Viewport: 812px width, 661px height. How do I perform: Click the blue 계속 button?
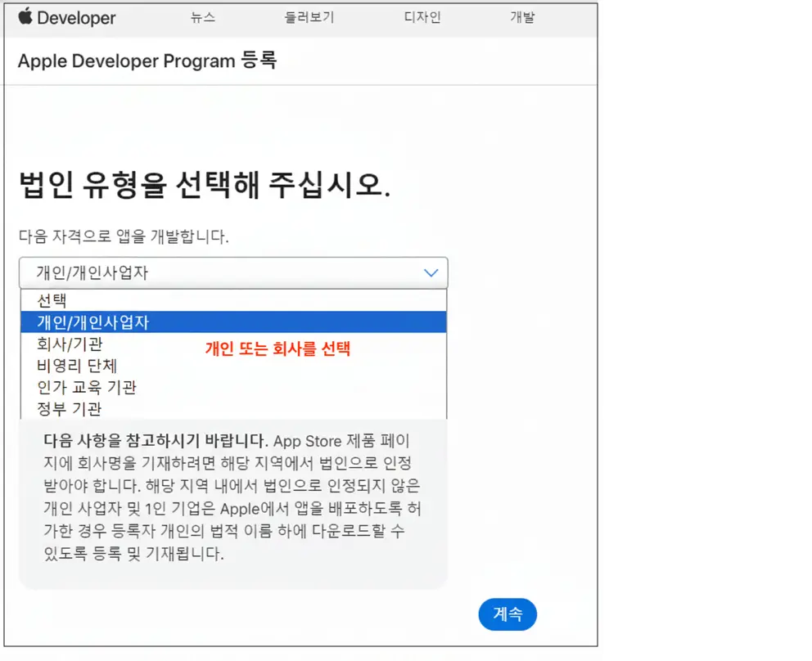[508, 614]
